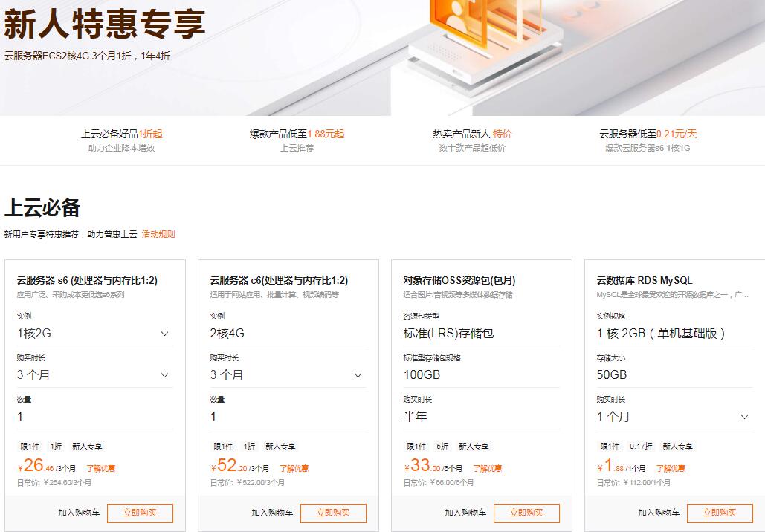
Task: Expand the 实例 dropdown showing 1核2G
Action: (x=94, y=334)
